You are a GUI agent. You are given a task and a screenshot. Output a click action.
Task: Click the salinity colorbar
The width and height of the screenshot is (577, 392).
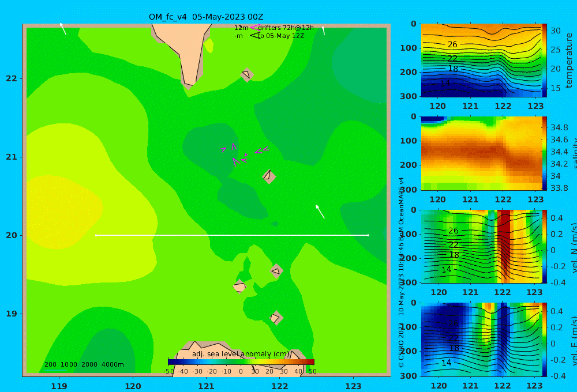tap(545, 153)
